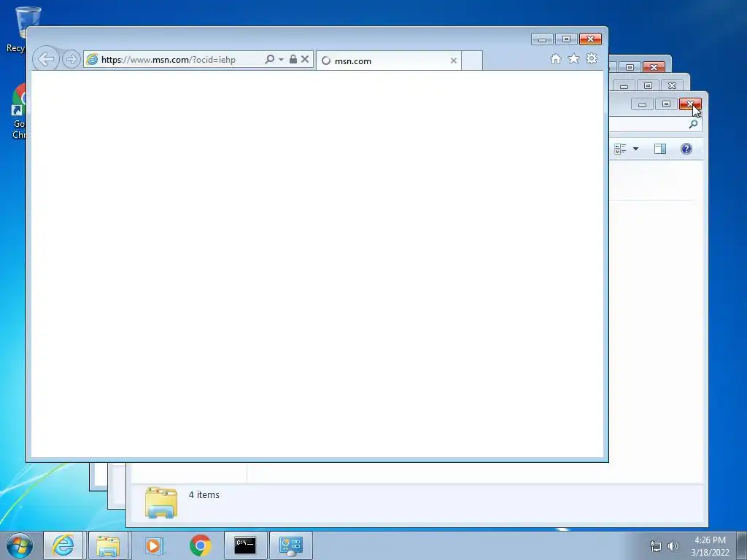Open the view options dropdown arrow
Screen dimensions: 747x560
tap(635, 149)
